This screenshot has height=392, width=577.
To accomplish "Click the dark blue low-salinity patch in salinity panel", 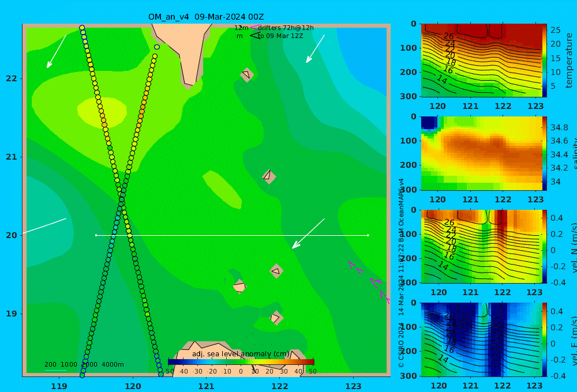I will pyautogui.click(x=429, y=122).
